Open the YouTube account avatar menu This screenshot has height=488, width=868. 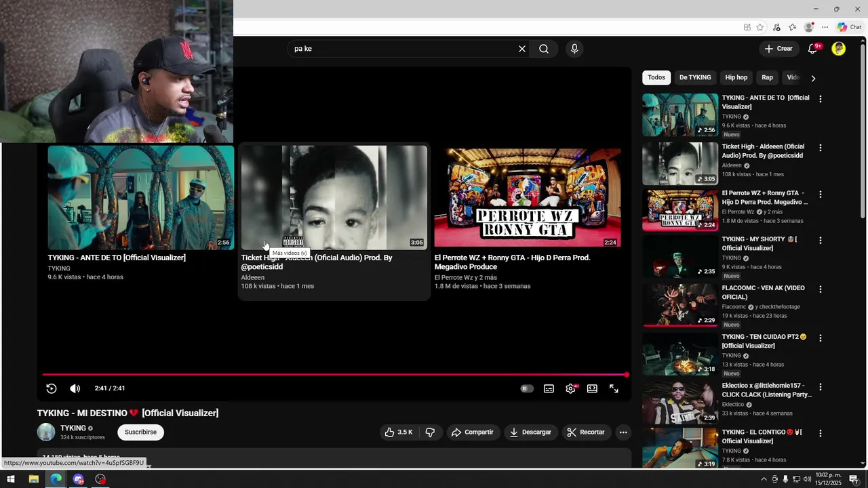(839, 49)
